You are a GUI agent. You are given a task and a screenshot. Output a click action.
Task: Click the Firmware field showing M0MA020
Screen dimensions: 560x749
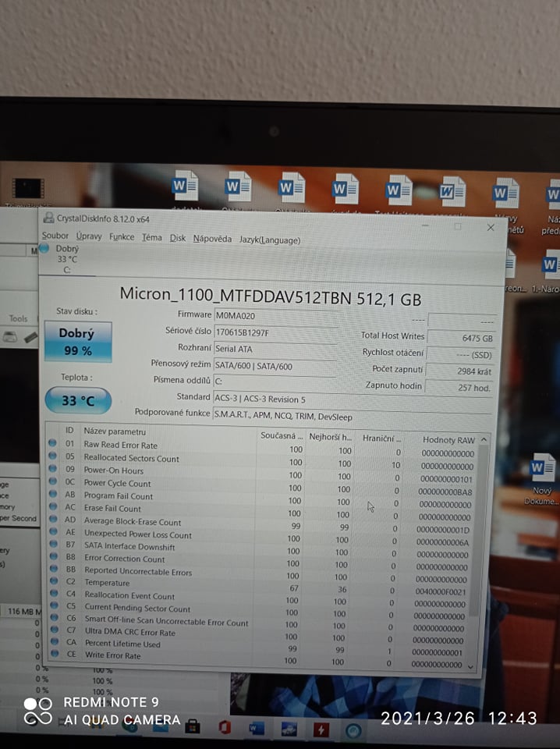(x=275, y=315)
